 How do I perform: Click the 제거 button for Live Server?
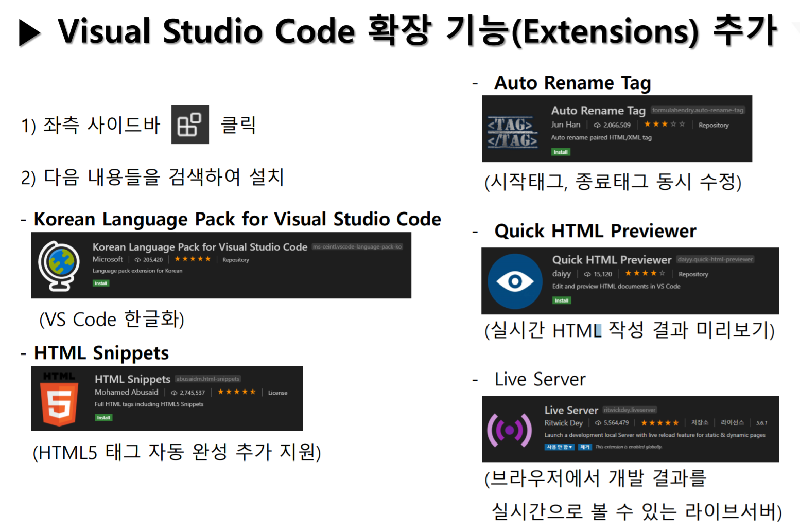(585, 447)
